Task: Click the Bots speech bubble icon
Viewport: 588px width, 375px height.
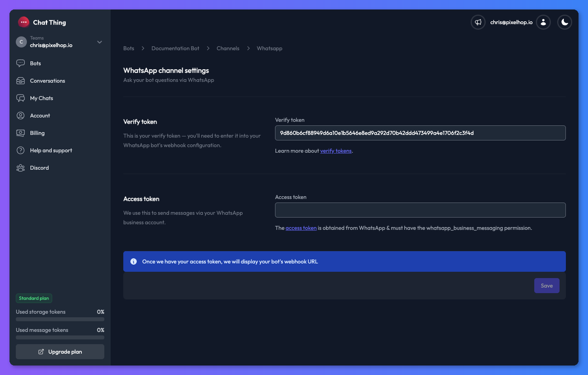Action: (x=21, y=63)
